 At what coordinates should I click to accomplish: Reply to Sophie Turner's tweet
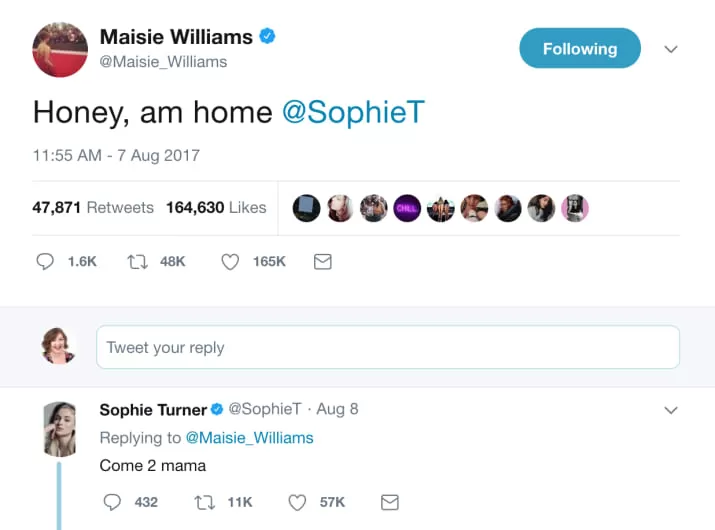click(112, 501)
